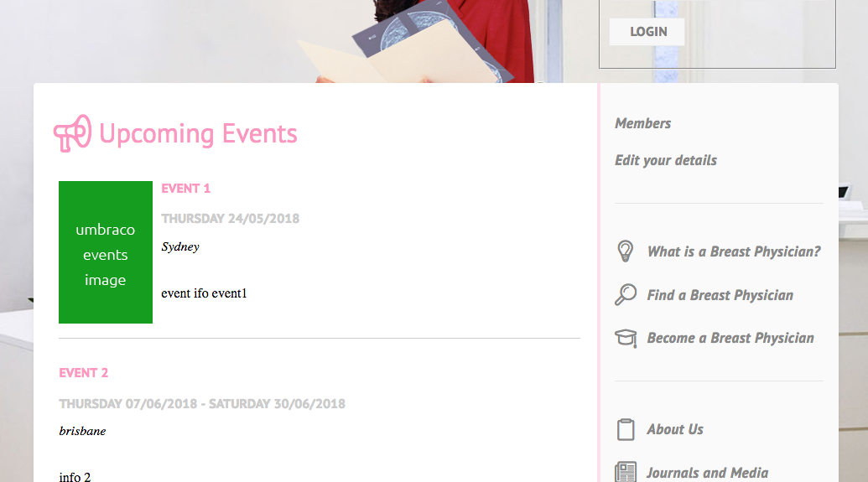Open the EVENT 2 title
Screen dimensions: 868x482
point(84,373)
